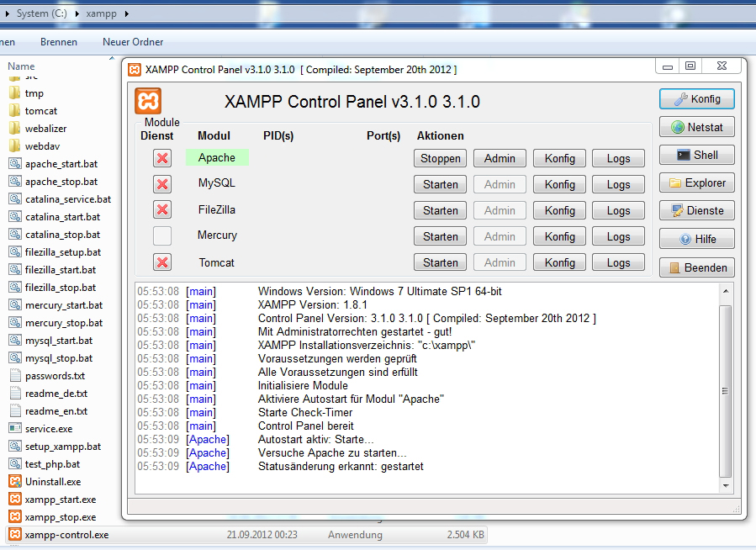Start the MySQL module

[x=441, y=184]
